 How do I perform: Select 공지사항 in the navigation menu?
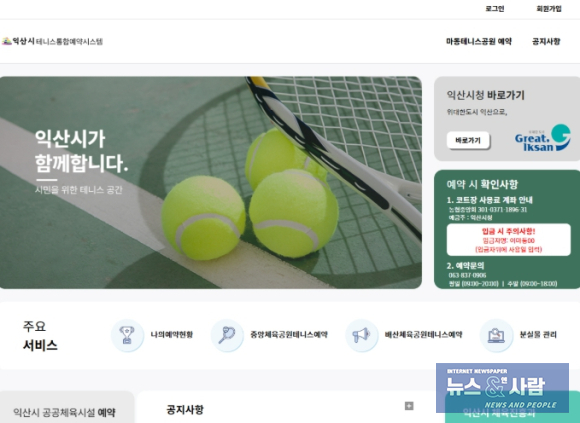point(546,41)
